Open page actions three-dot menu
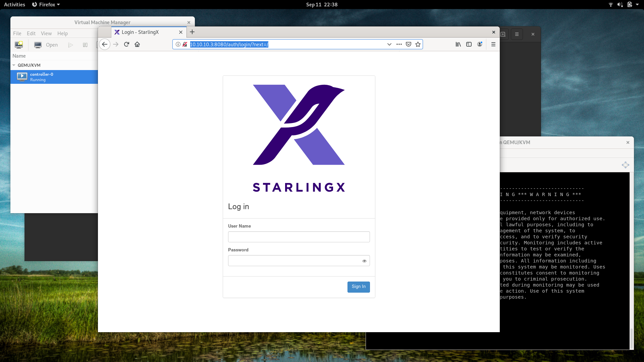The width and height of the screenshot is (644, 362). (x=399, y=44)
